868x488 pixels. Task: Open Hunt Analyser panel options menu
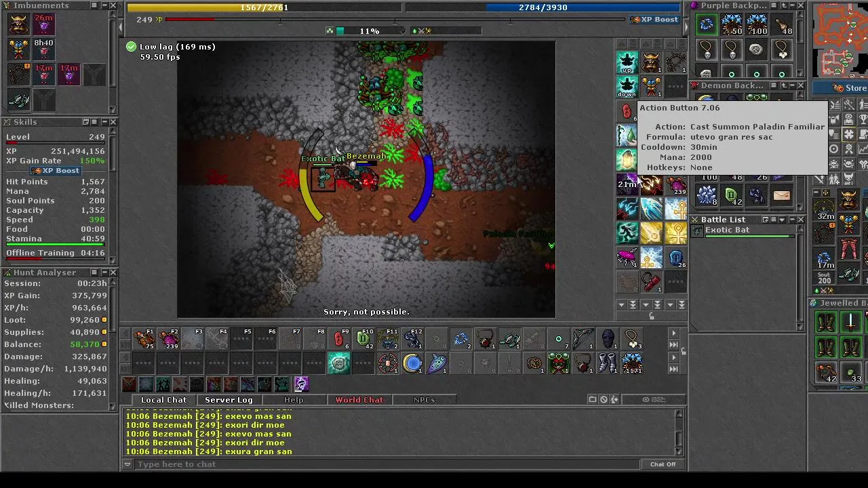click(x=95, y=272)
